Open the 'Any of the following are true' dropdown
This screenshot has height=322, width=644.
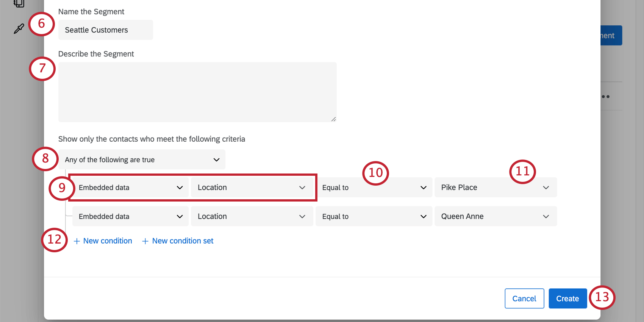[142, 160]
